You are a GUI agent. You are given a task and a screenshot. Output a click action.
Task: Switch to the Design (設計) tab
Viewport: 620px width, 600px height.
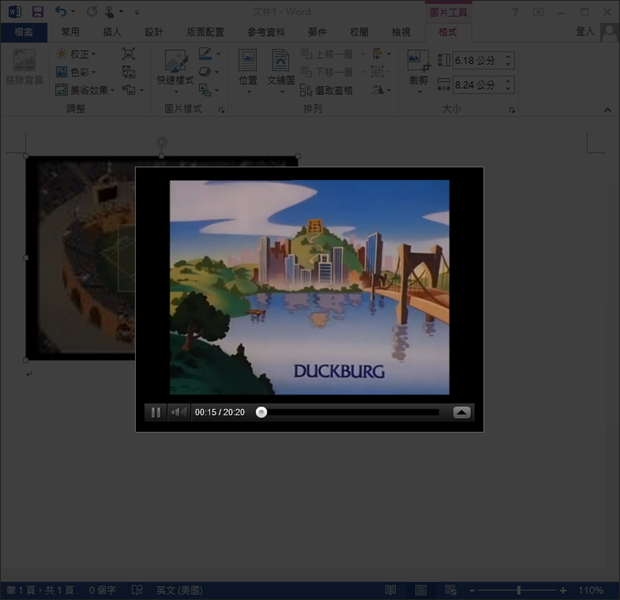[x=154, y=32]
